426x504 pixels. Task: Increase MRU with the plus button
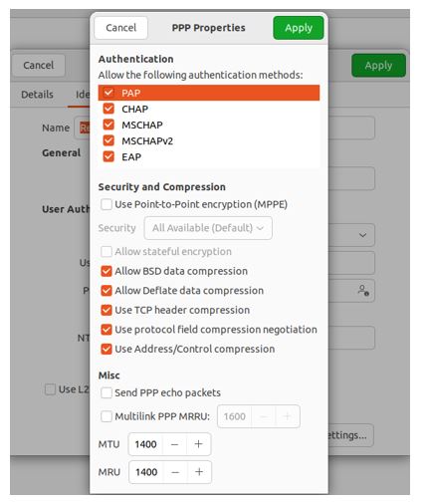199,472
